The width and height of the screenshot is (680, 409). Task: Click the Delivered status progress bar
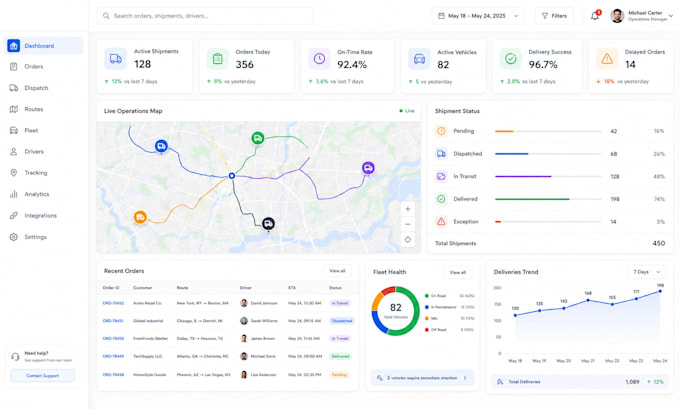click(x=548, y=199)
